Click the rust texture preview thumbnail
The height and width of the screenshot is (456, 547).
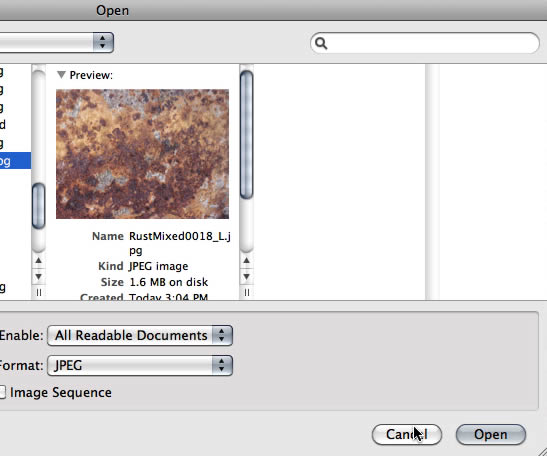(x=142, y=154)
